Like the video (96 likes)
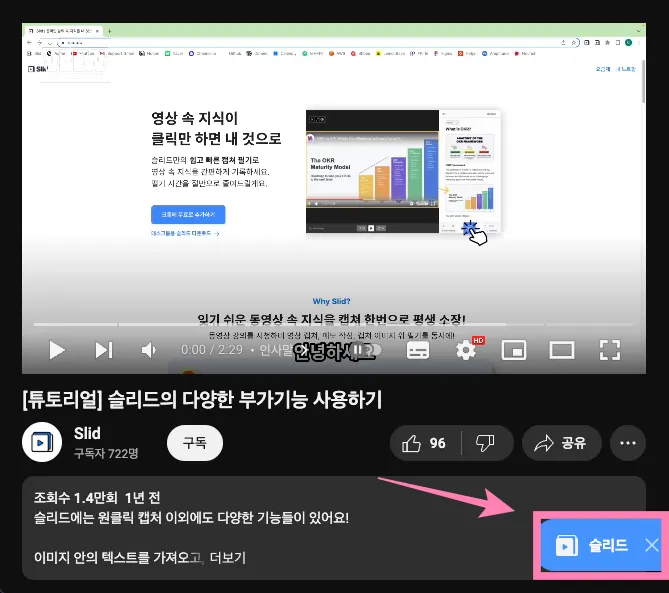The height and width of the screenshot is (593, 669). click(x=425, y=443)
